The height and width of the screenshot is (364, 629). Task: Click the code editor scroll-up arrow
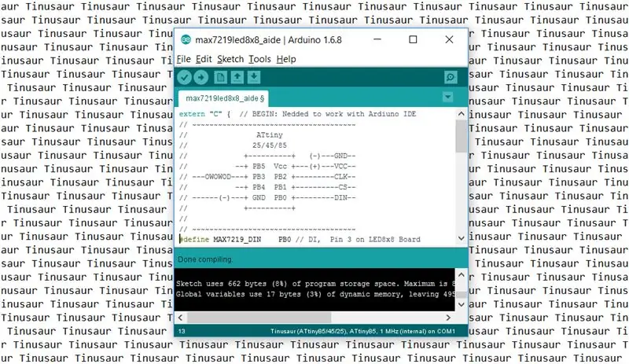pos(462,114)
